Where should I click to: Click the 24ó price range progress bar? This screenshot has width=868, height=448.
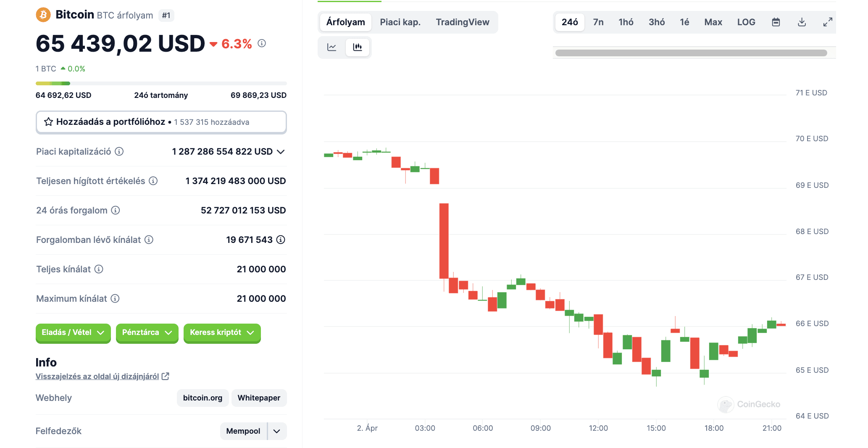(x=161, y=83)
